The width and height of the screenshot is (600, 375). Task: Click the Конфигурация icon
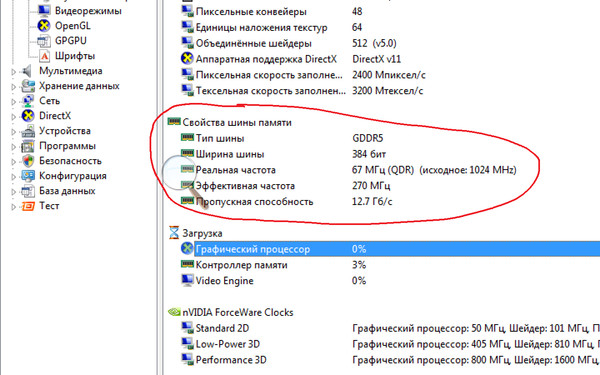tap(28, 176)
